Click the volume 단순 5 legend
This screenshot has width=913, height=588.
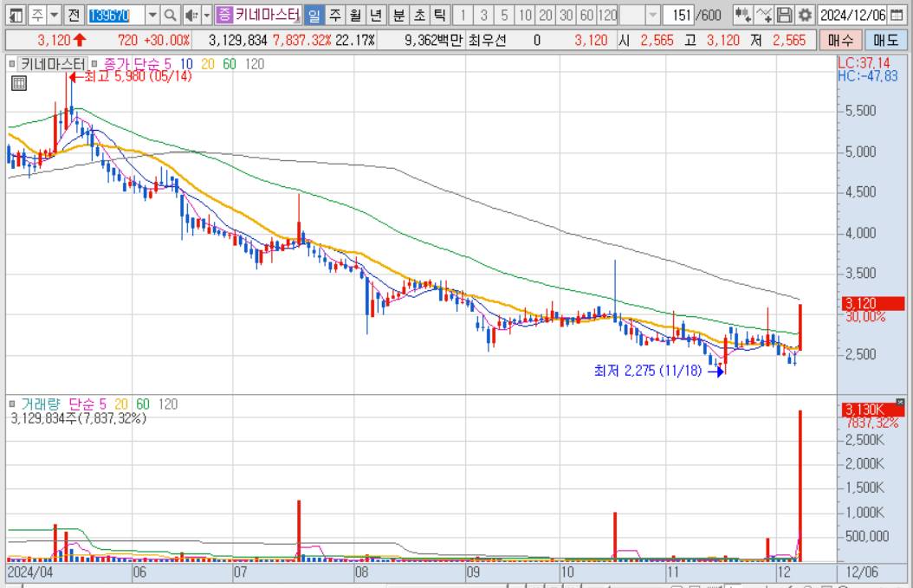click(x=88, y=404)
